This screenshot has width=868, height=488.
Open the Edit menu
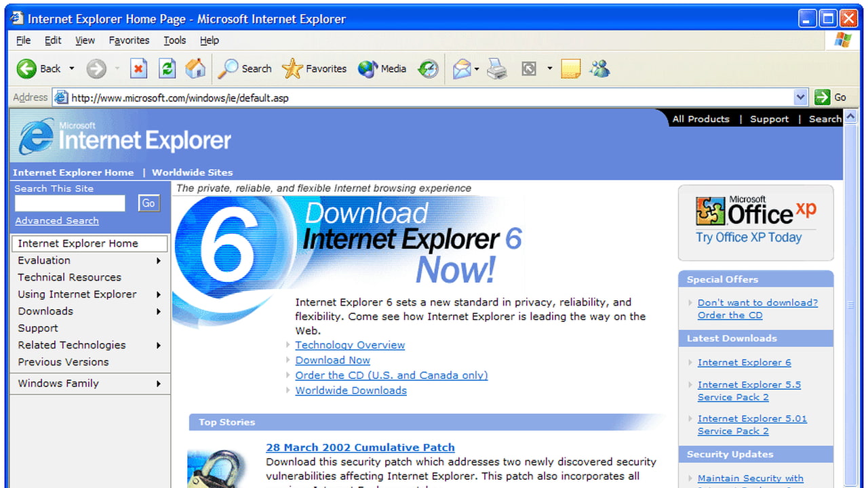[53, 41]
